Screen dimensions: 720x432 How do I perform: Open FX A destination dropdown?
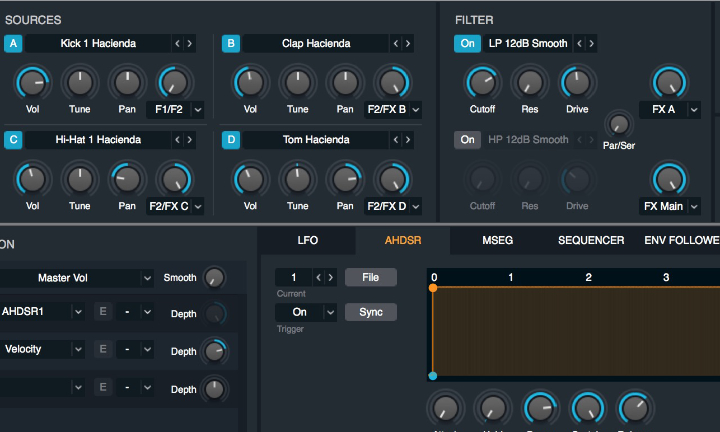tap(670, 110)
